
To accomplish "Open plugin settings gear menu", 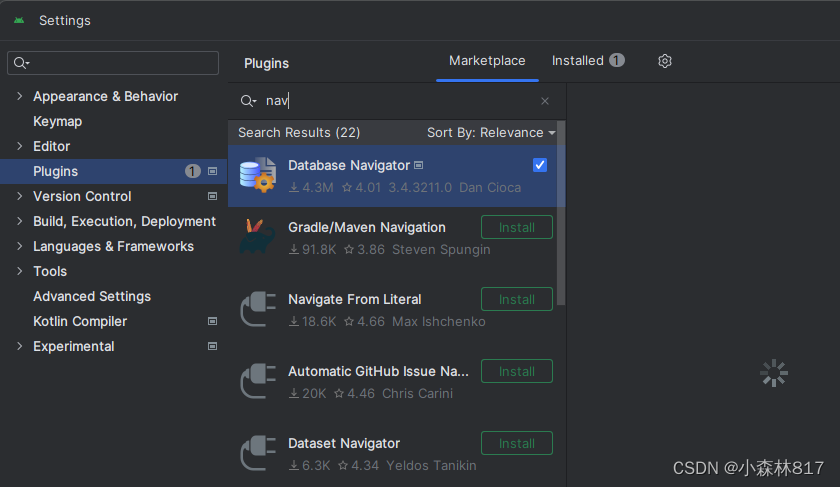I will coord(665,61).
